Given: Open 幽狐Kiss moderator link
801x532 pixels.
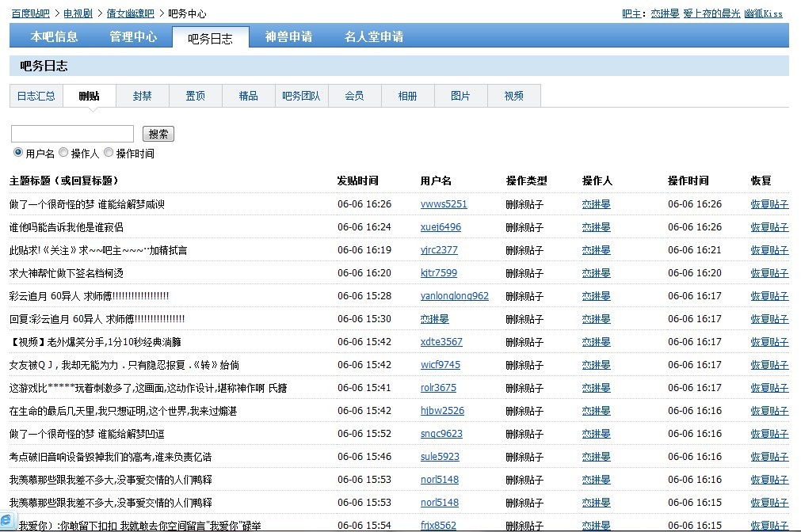Looking at the screenshot, I should coord(763,13).
